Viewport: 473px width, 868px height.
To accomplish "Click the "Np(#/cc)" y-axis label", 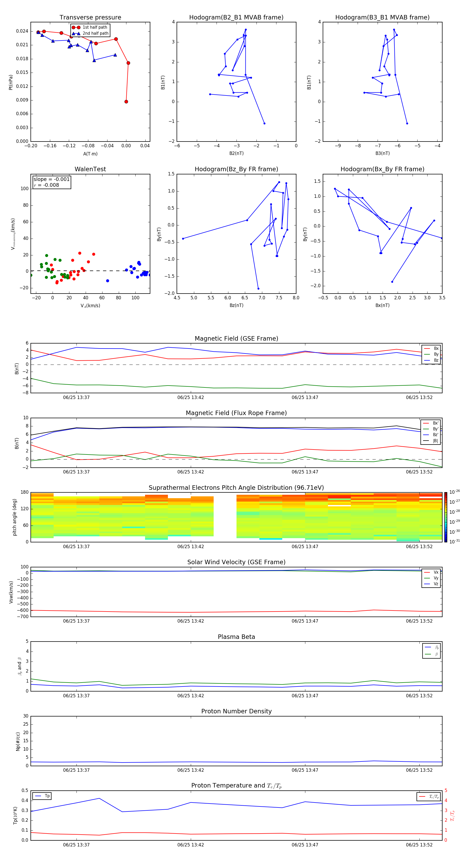I will coord(18,741).
